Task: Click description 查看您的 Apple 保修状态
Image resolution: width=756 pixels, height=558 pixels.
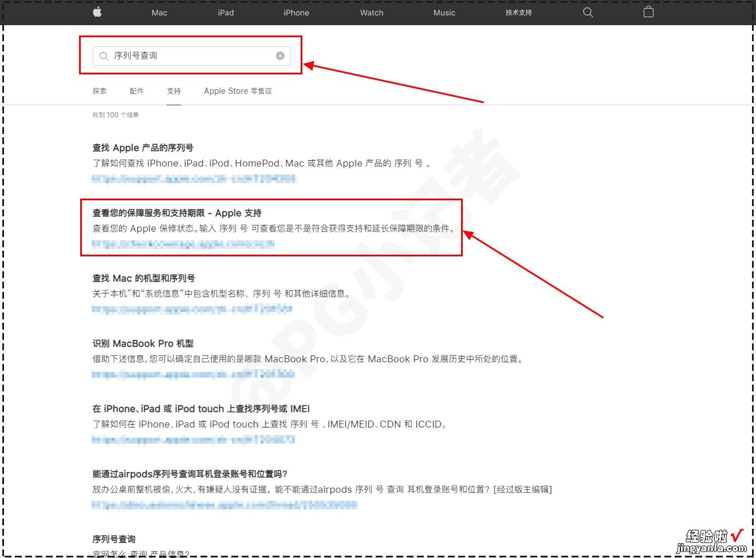Action: point(274,228)
